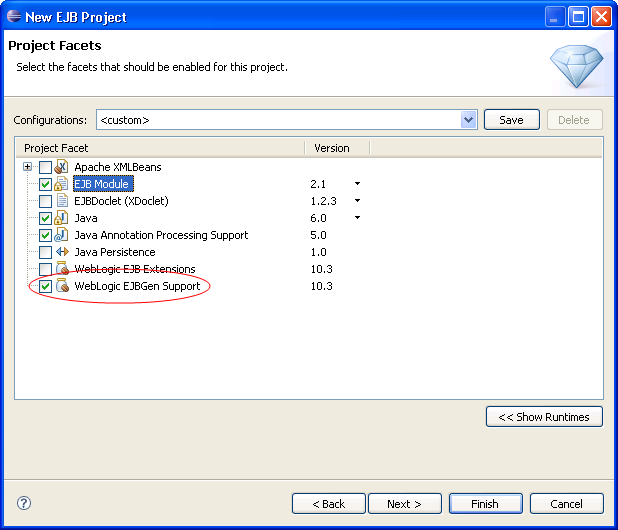
Task: Click the Apache XMLBeans facet icon
Action: click(61, 167)
